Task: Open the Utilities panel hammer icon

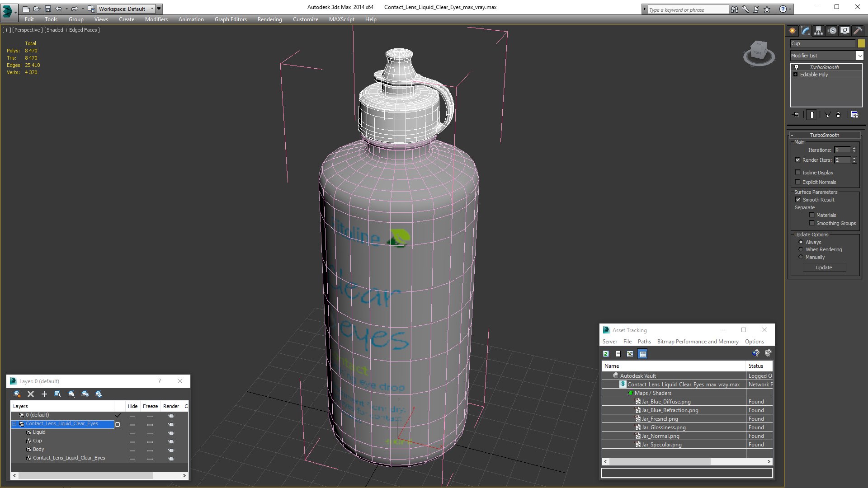Action: [858, 31]
